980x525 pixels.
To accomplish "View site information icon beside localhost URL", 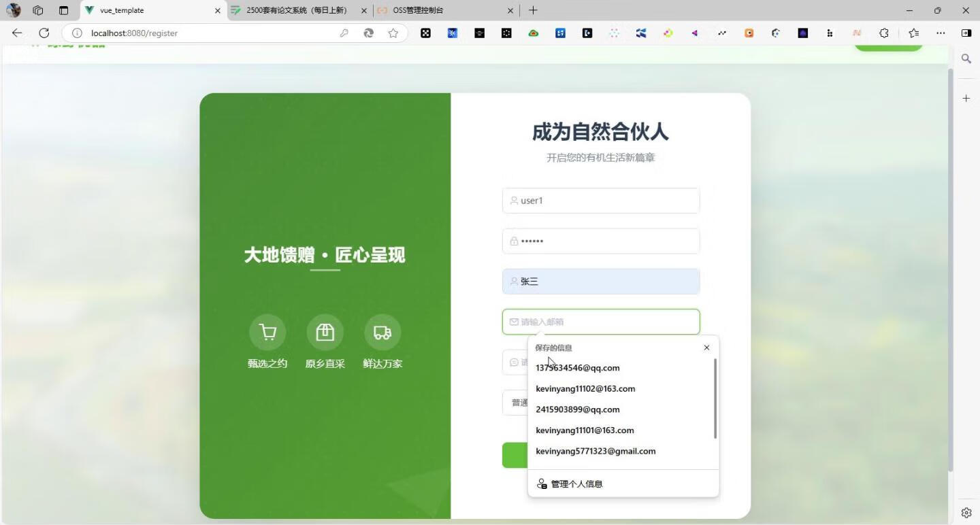I will [x=77, y=33].
